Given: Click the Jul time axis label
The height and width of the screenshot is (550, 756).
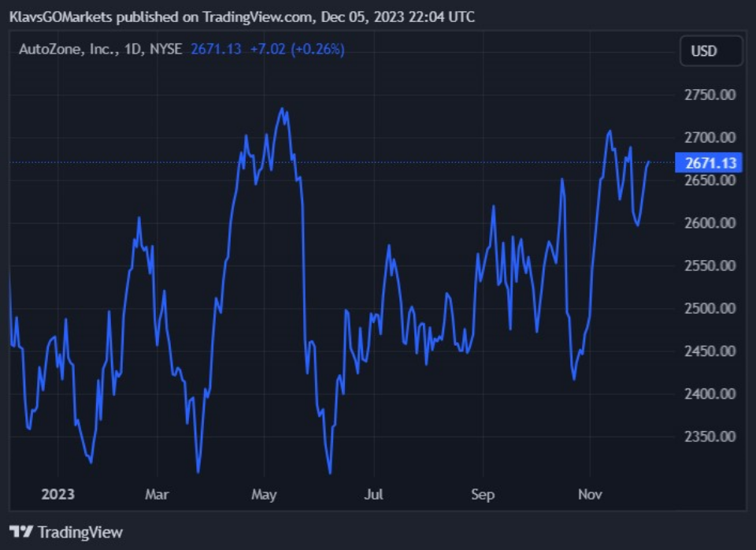Looking at the screenshot, I should 373,495.
